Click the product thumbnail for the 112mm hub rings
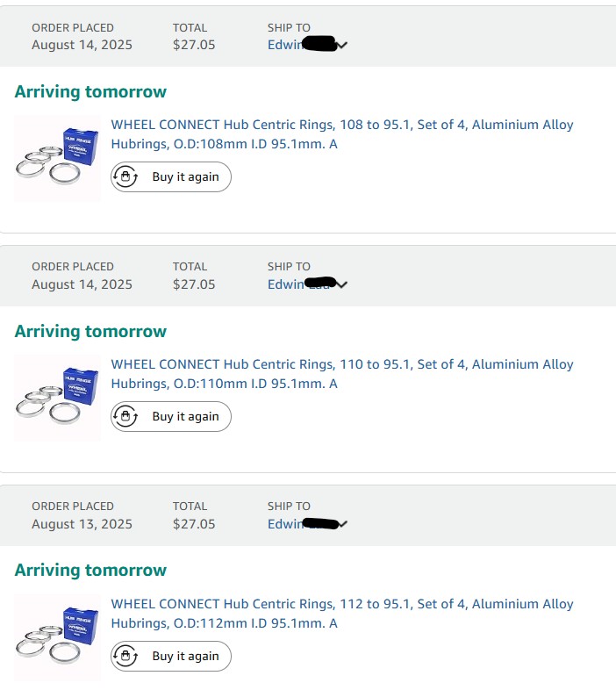616x690 pixels. (x=58, y=637)
